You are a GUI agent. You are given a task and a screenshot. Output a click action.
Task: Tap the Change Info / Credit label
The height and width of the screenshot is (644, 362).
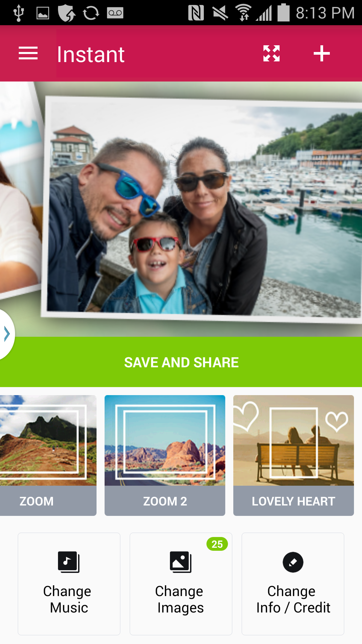point(293,599)
